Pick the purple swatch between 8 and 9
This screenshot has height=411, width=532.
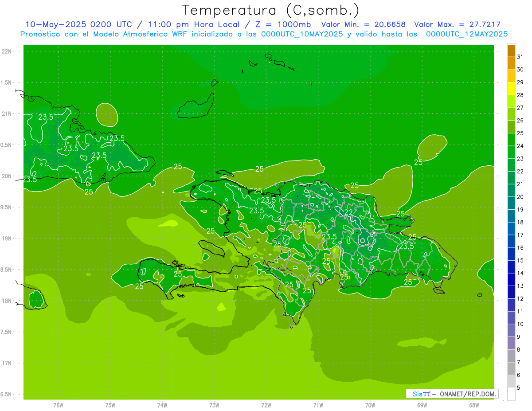pos(511,343)
